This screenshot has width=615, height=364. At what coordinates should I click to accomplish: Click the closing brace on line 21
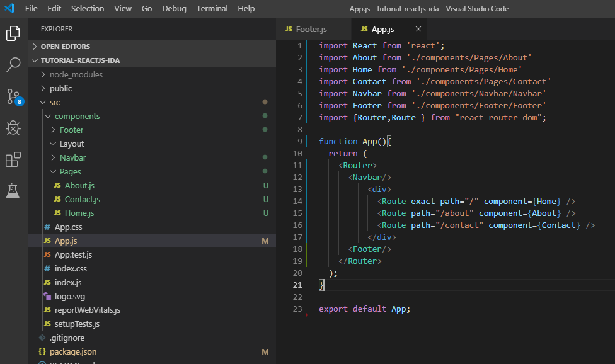coord(321,285)
